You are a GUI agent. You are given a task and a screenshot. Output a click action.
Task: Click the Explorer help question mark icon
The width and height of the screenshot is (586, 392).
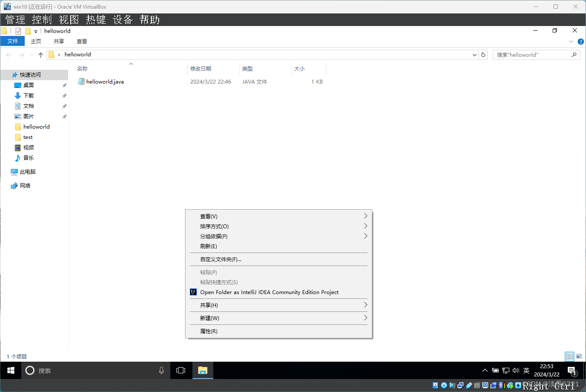[x=581, y=42]
